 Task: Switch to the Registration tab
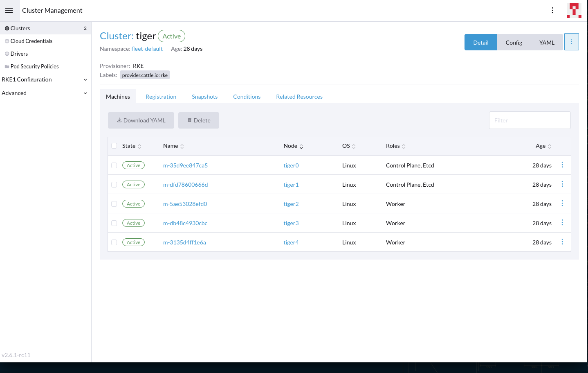click(161, 97)
